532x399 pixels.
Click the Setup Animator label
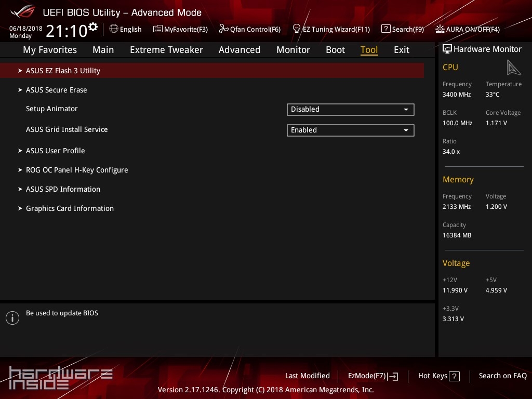(52, 109)
